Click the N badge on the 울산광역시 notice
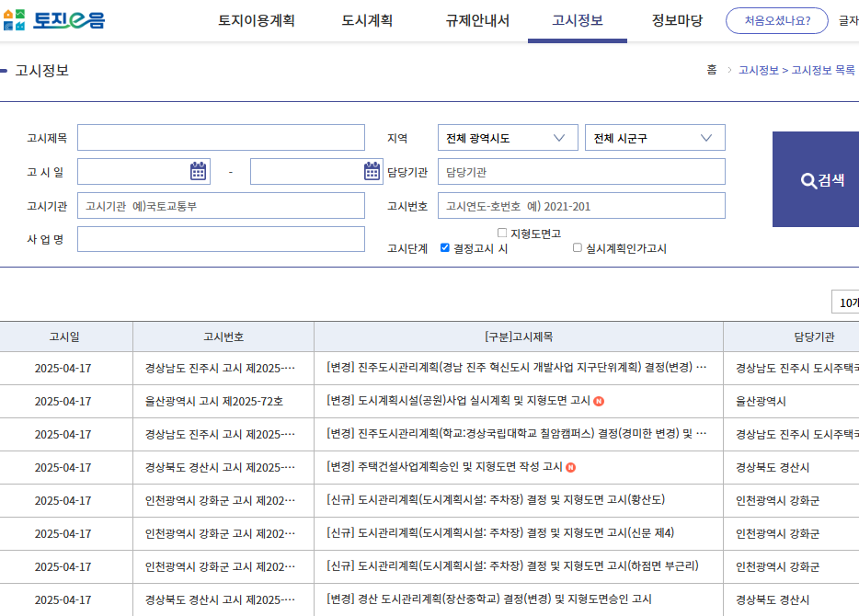This screenshot has width=859, height=616. (x=597, y=400)
